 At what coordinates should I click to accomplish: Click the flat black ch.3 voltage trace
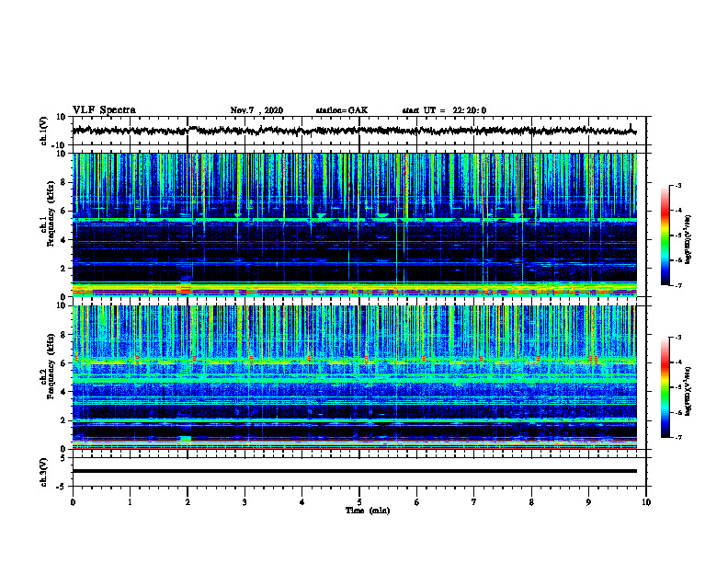point(354,471)
